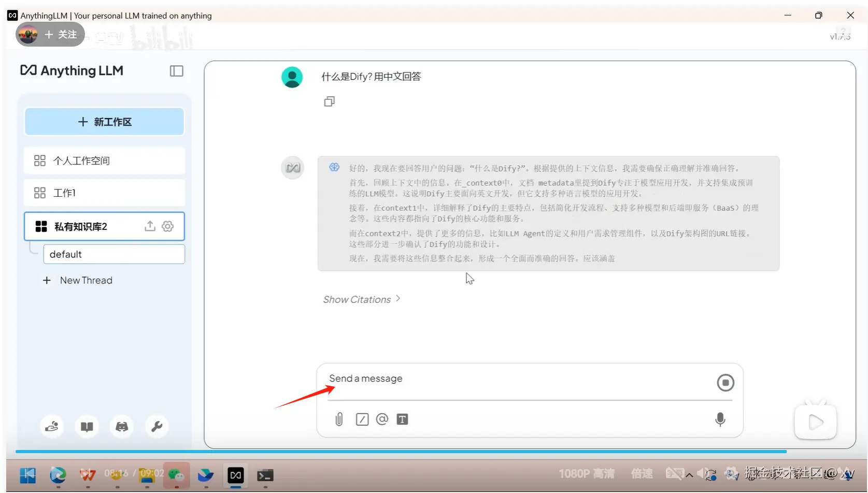This screenshot has width=868, height=493.
Task: Select the default thread
Action: (x=114, y=254)
